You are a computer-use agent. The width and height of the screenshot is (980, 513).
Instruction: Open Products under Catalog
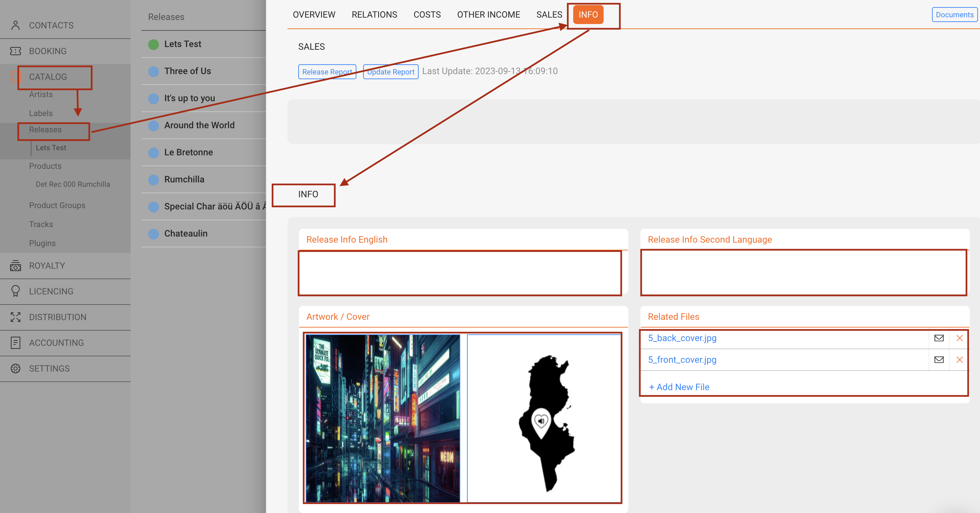click(45, 166)
